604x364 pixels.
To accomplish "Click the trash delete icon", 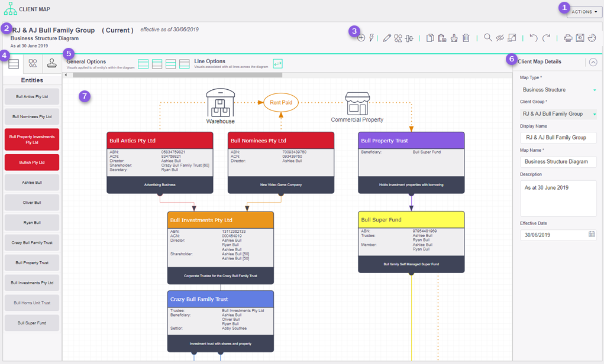I will click(466, 38).
